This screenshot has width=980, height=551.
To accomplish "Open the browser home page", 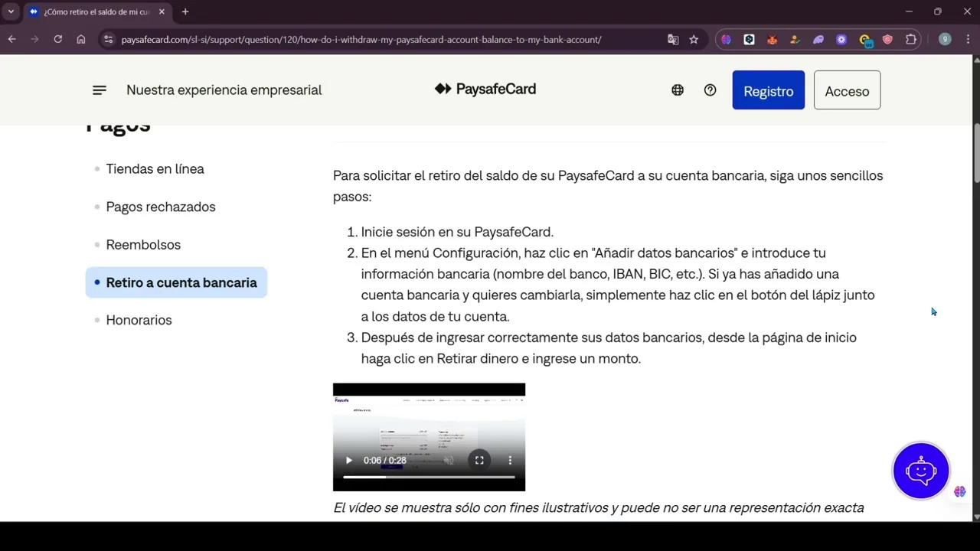I will click(x=81, y=39).
